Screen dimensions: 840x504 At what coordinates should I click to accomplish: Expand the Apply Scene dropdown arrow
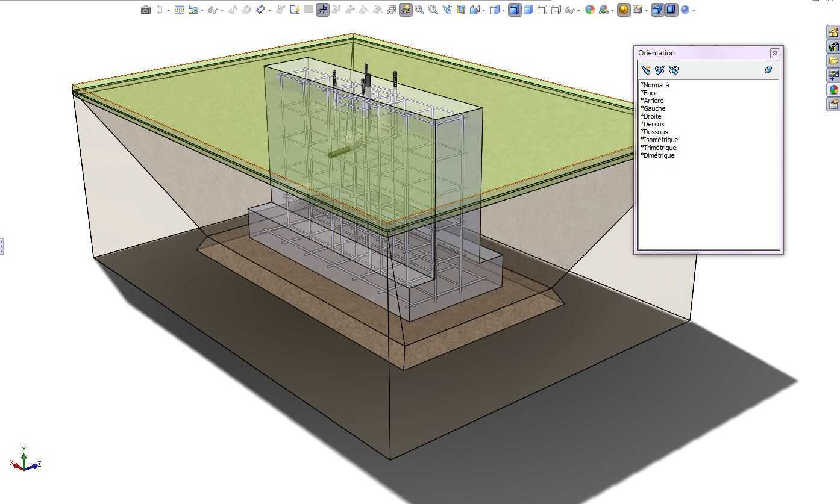(x=612, y=10)
